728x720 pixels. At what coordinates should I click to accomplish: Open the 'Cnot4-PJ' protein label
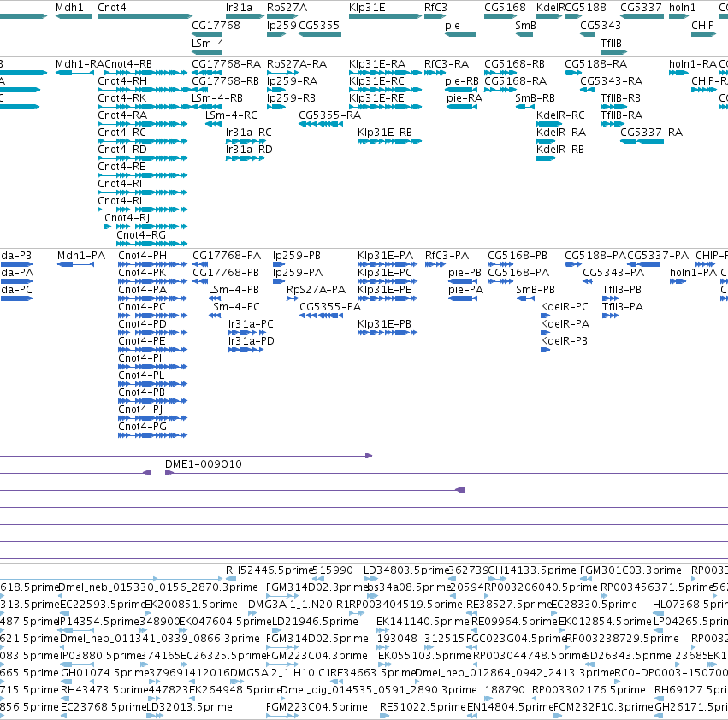(140, 410)
